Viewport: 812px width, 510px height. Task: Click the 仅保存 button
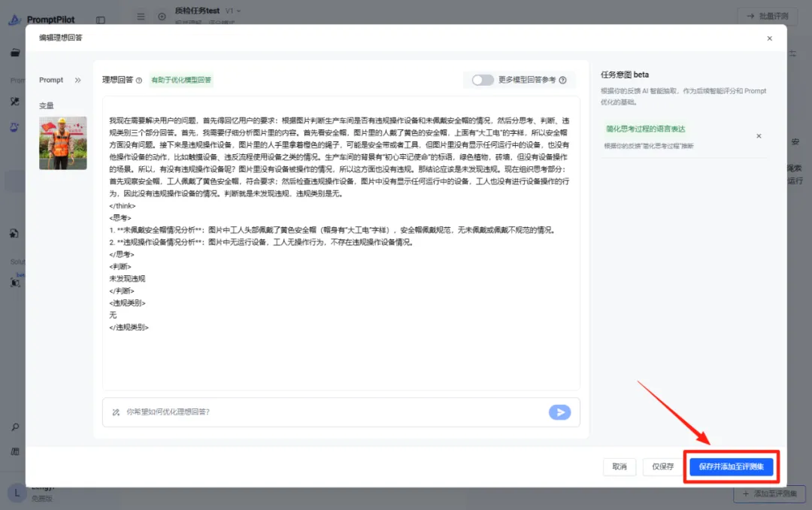tap(662, 466)
